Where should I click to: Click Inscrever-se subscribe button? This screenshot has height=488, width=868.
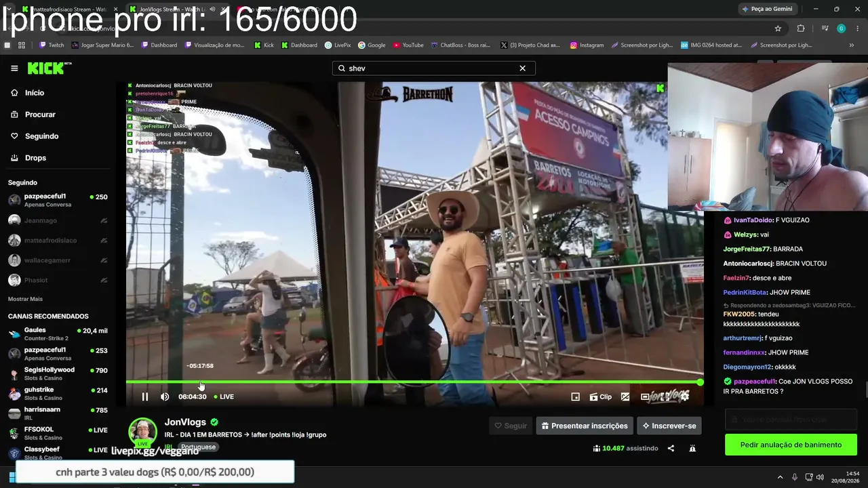(x=669, y=426)
